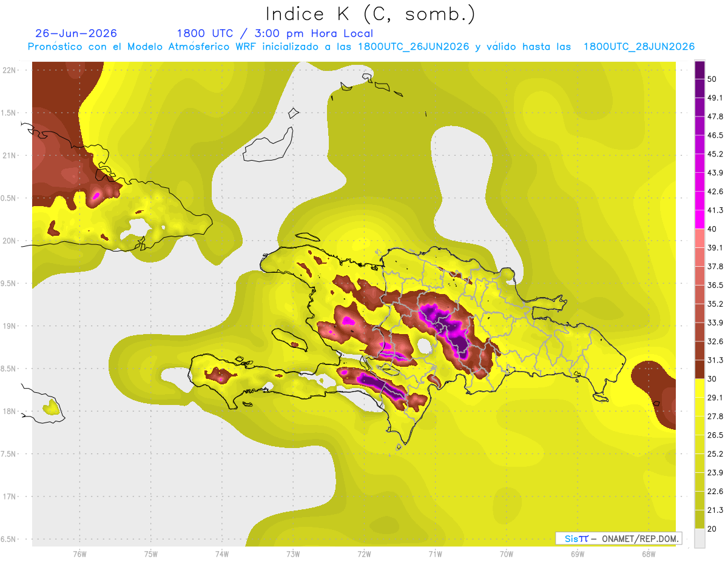Screen dimensions: 728x562
Task: Click the legend value "22.6"
Action: click(715, 492)
